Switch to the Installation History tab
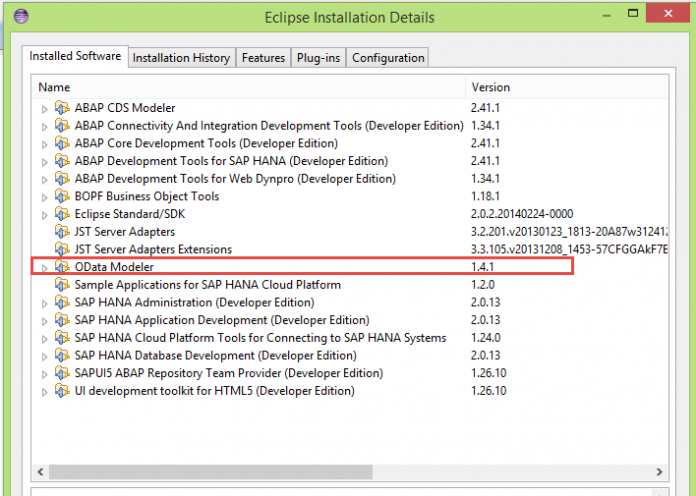The image size is (696, 496). click(181, 58)
